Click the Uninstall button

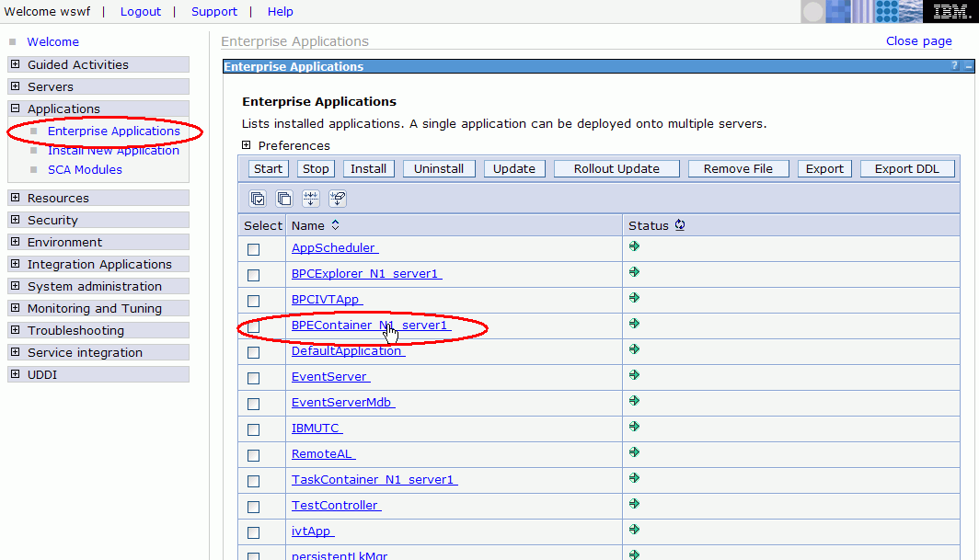439,168
